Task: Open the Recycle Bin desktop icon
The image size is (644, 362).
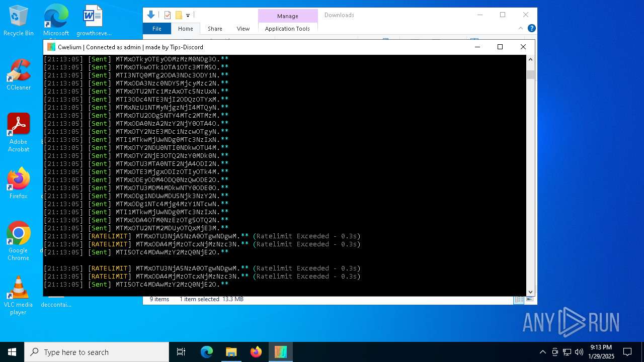Action: click(x=19, y=21)
